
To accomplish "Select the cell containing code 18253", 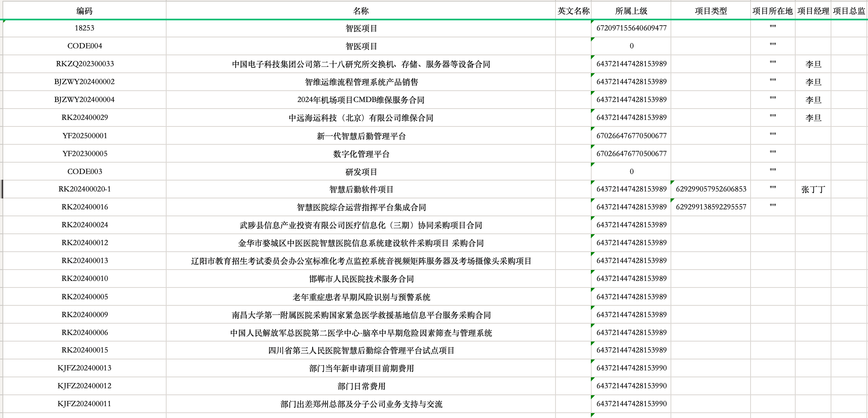I will coord(85,28).
